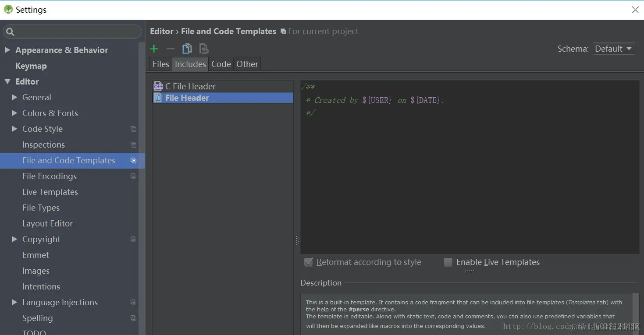Select C File Header template
The height and width of the screenshot is (335, 644).
coord(223,86)
